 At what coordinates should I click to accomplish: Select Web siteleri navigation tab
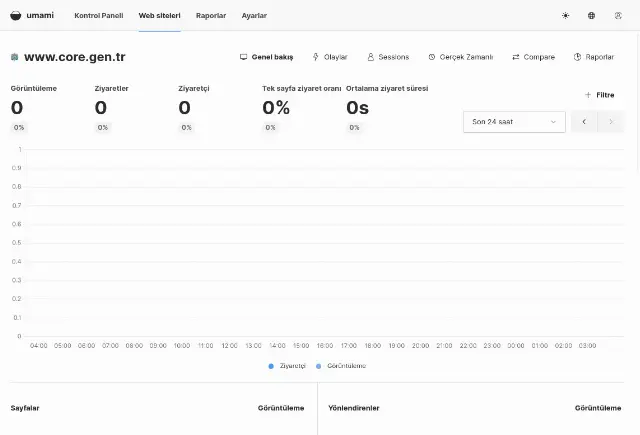click(x=160, y=16)
